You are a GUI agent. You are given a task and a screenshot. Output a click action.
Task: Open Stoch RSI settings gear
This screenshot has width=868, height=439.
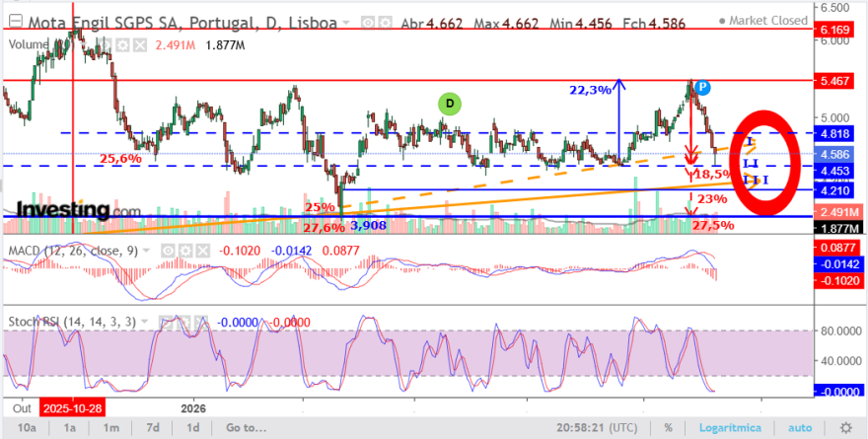tap(184, 322)
